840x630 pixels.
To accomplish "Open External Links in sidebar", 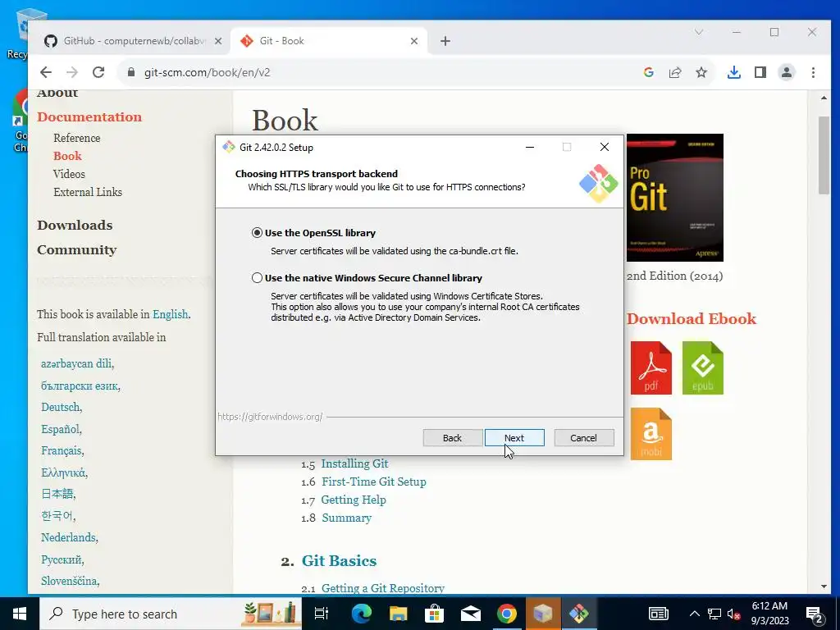I will (88, 192).
